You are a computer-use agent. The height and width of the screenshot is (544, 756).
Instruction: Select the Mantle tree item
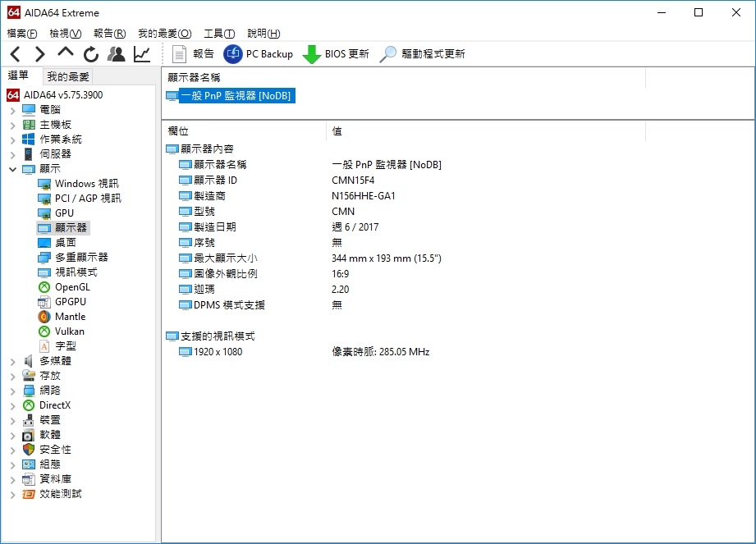(62, 317)
